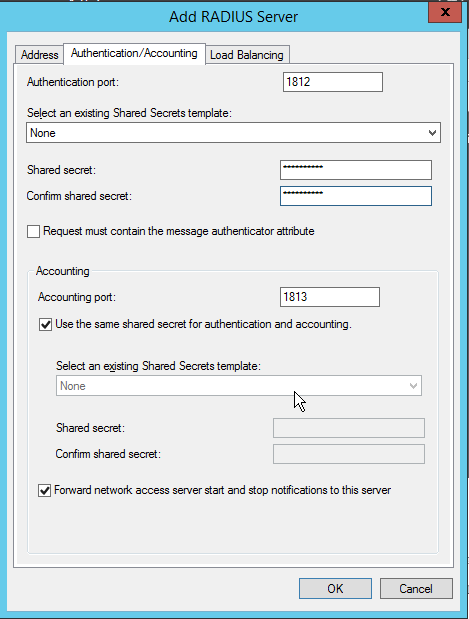Click the dropdown arrow beside top None
Screen dimensions: 469x619
[x=432, y=133]
